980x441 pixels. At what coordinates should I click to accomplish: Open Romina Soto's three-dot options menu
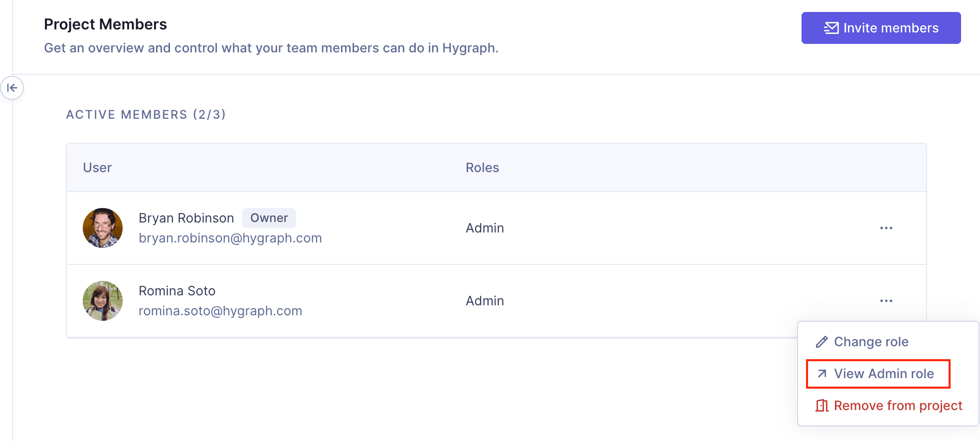pyautogui.click(x=886, y=301)
